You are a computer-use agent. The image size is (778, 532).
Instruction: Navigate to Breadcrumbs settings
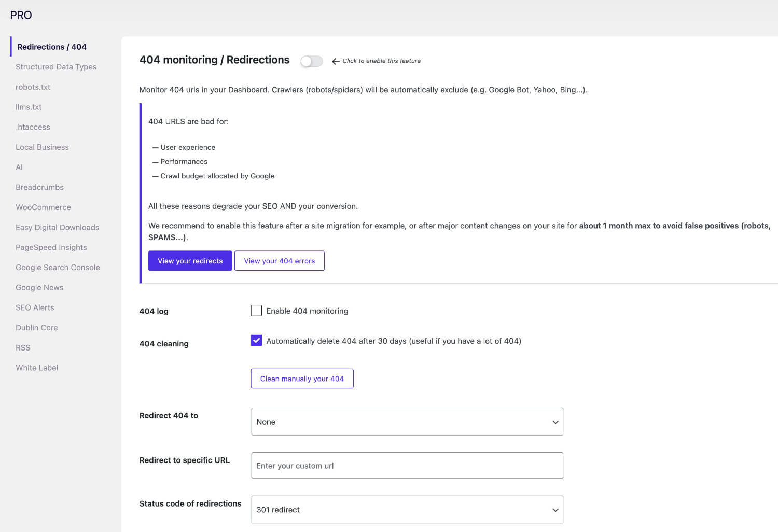39,187
